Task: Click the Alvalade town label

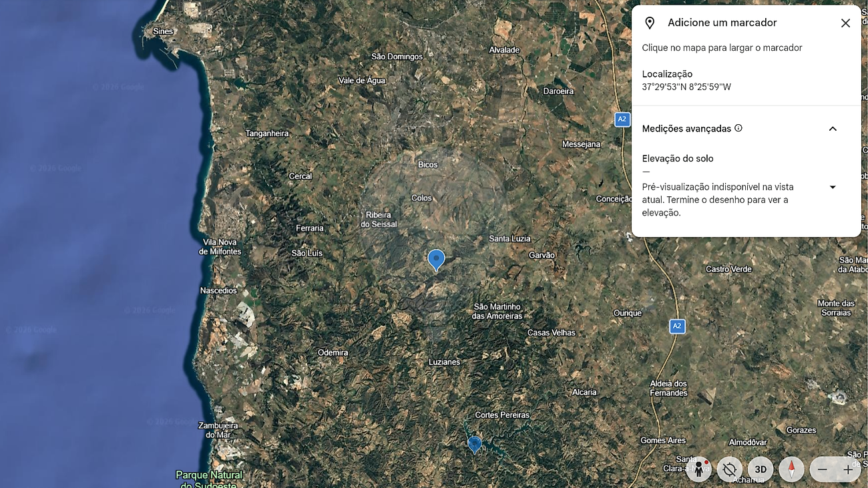Action: point(504,50)
